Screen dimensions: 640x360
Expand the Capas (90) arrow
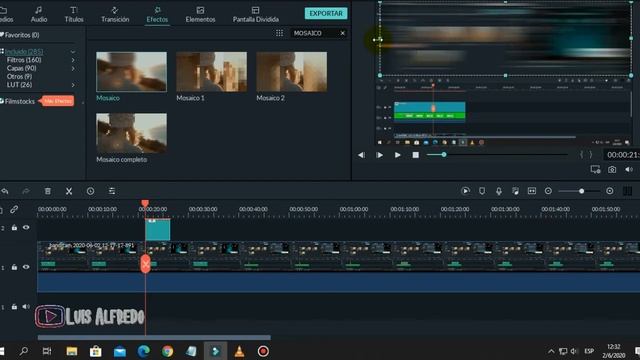[73, 69]
